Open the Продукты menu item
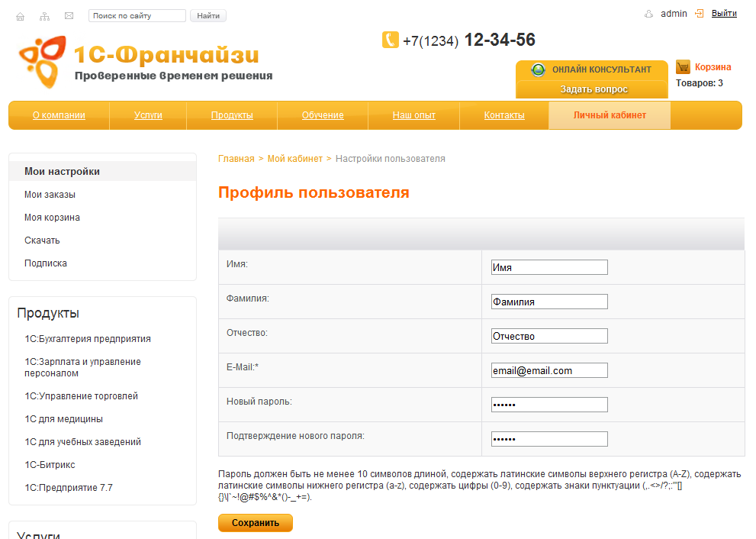 pyautogui.click(x=232, y=115)
